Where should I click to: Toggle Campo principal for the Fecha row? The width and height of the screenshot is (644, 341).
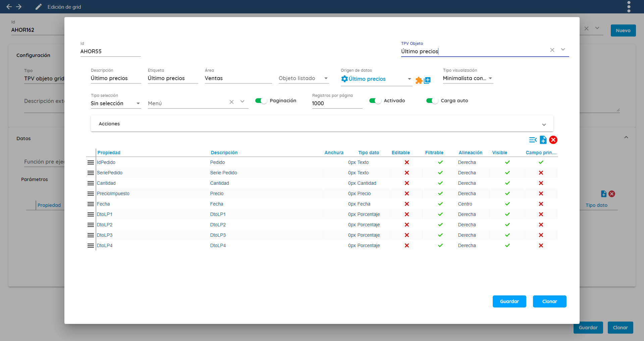541,204
